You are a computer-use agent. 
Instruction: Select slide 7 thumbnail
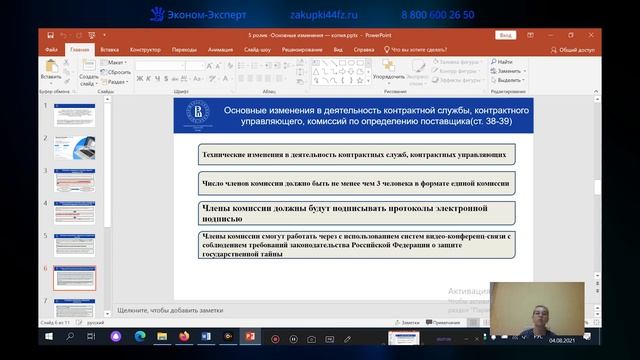74,309
